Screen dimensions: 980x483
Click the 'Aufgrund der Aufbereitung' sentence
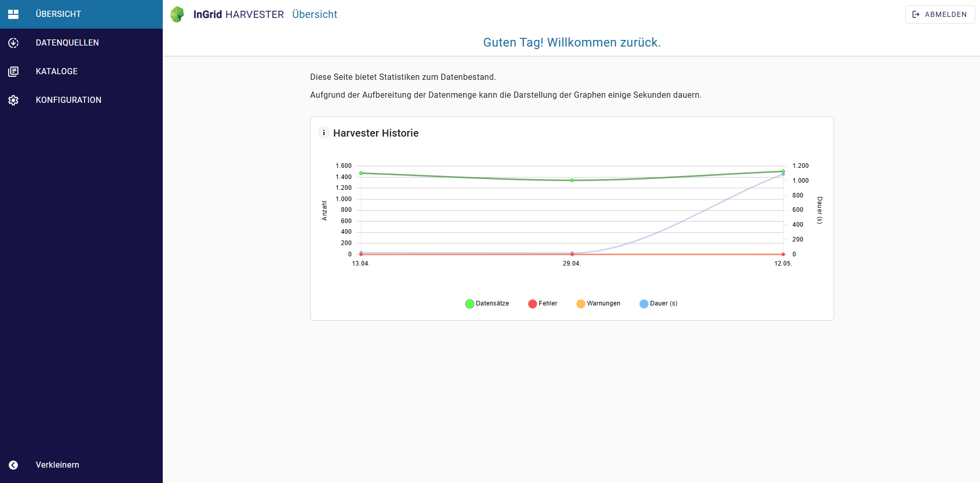tap(506, 95)
